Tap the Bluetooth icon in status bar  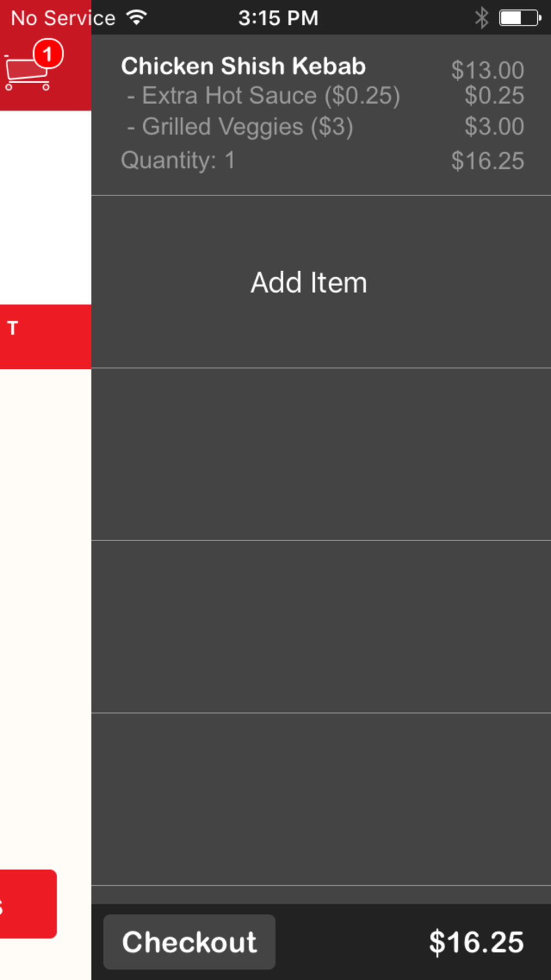(x=482, y=18)
